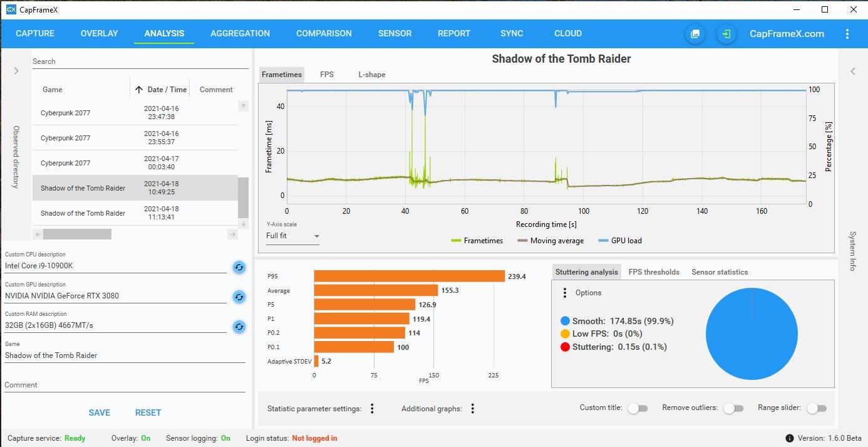Open the CLOUD tab

(x=568, y=33)
